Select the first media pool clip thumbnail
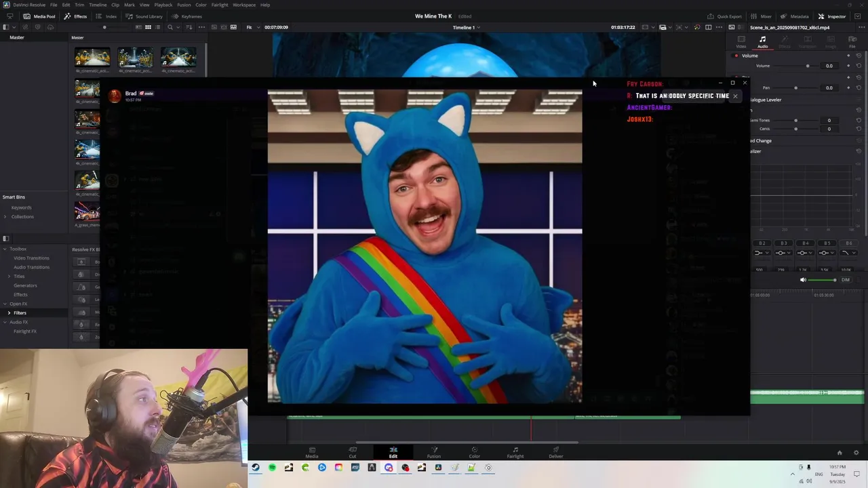 pos(92,56)
